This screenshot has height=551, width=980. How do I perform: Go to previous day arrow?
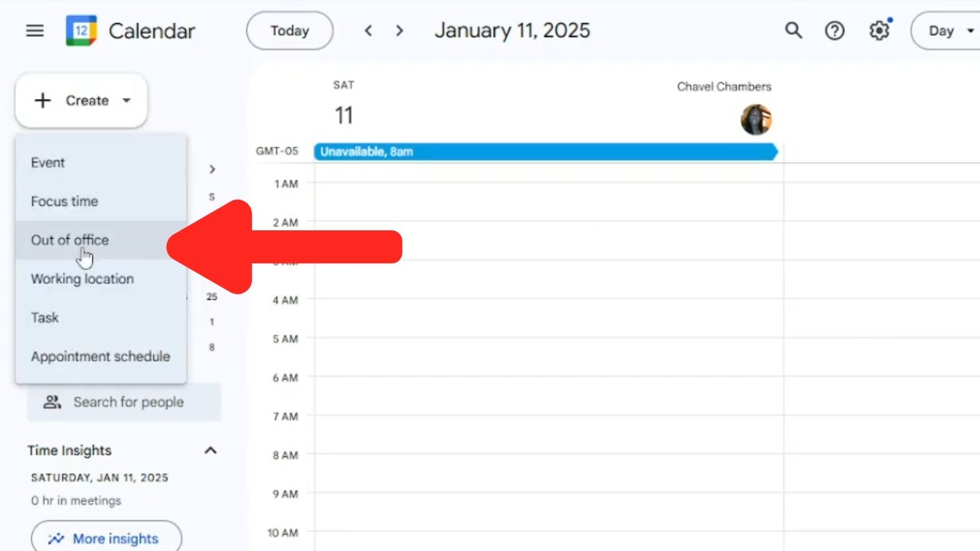pyautogui.click(x=368, y=31)
